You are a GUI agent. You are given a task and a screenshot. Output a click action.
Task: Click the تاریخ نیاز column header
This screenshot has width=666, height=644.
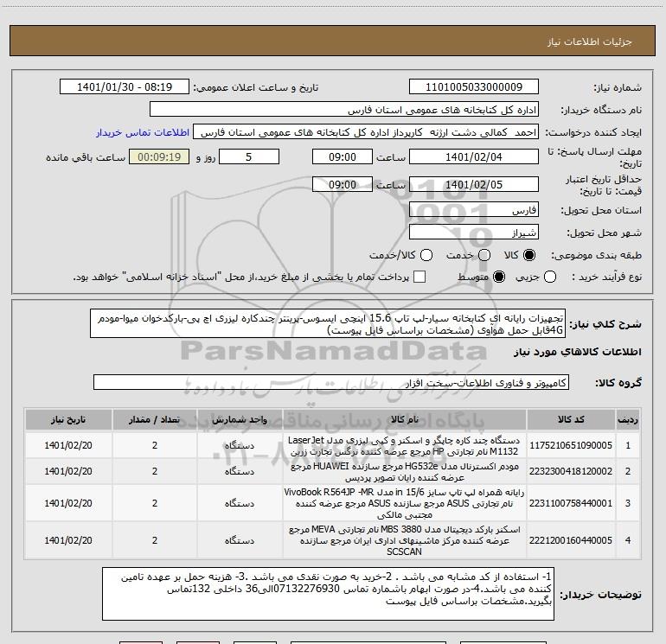click(x=68, y=419)
